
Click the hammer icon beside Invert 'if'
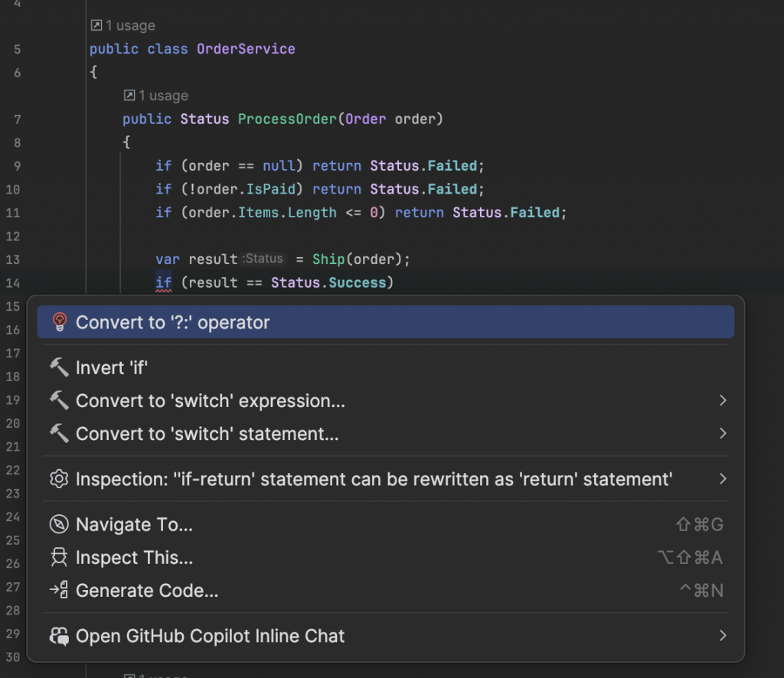[x=59, y=368]
